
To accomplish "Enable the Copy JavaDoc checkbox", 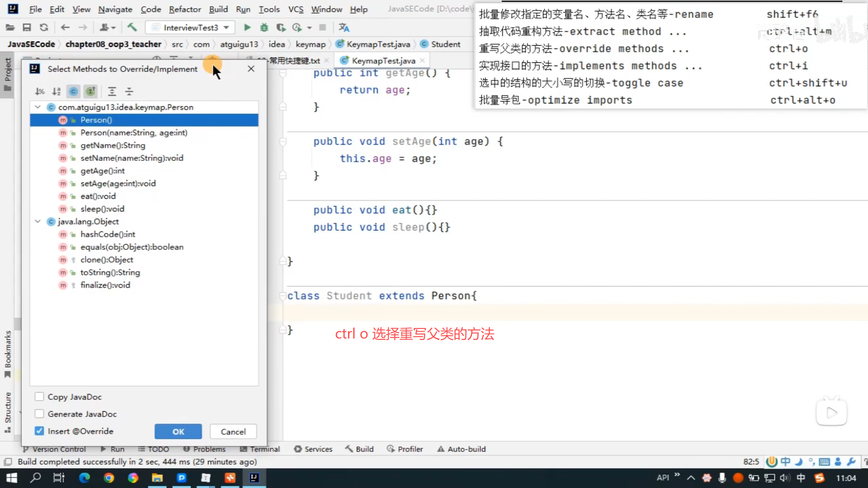I will [39, 397].
